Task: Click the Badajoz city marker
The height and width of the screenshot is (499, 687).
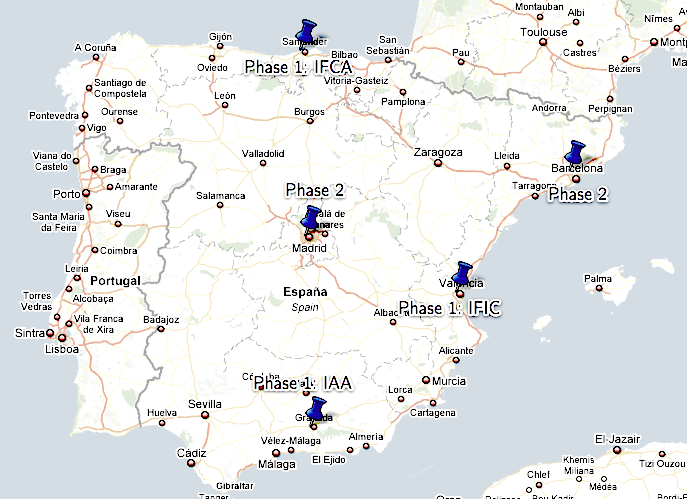Action: point(161,329)
